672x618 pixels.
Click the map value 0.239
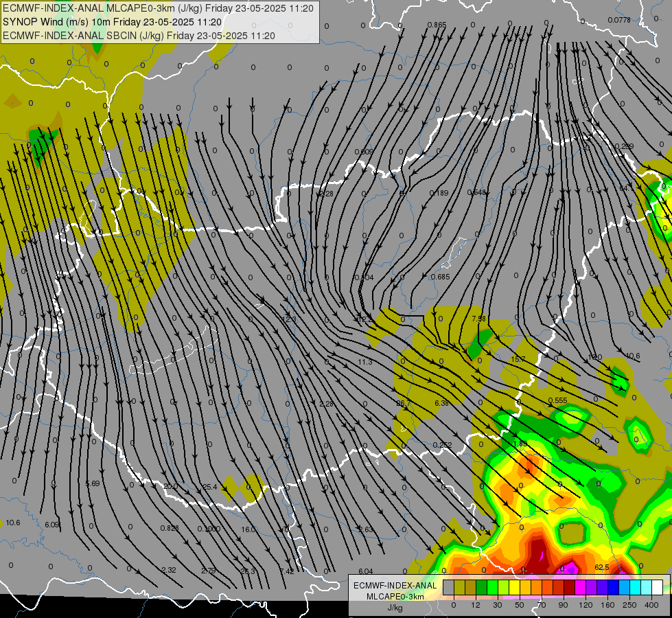click(x=624, y=147)
